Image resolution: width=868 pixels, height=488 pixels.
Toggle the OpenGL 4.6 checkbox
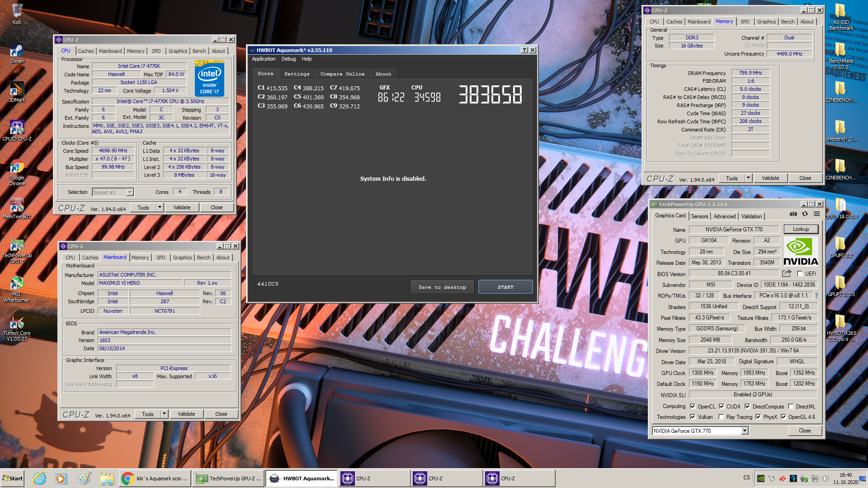click(x=783, y=417)
